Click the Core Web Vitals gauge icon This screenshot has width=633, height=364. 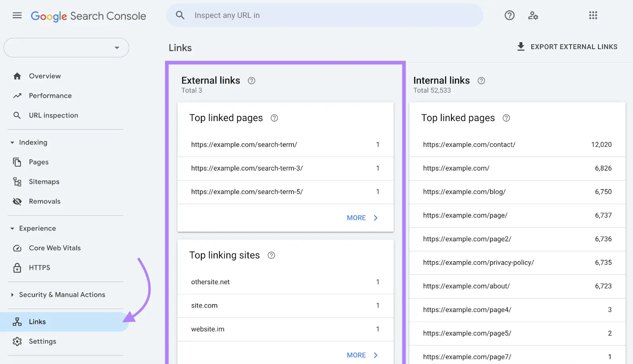tap(17, 248)
